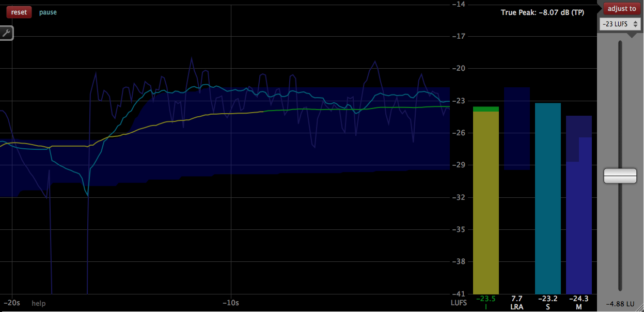The height and width of the screenshot is (312, 644).
Task: Click the loudness range 7.7 value
Action: (516, 299)
